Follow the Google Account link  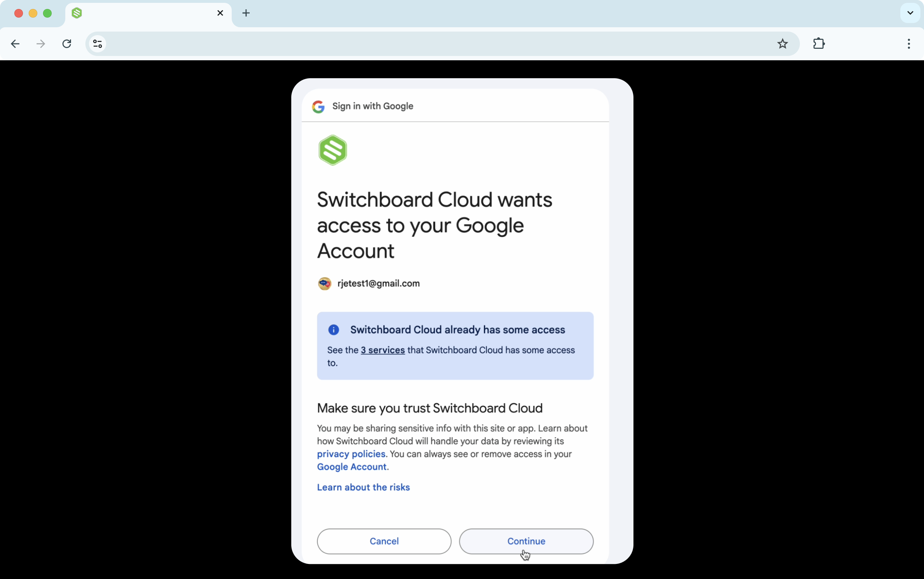pos(352,467)
